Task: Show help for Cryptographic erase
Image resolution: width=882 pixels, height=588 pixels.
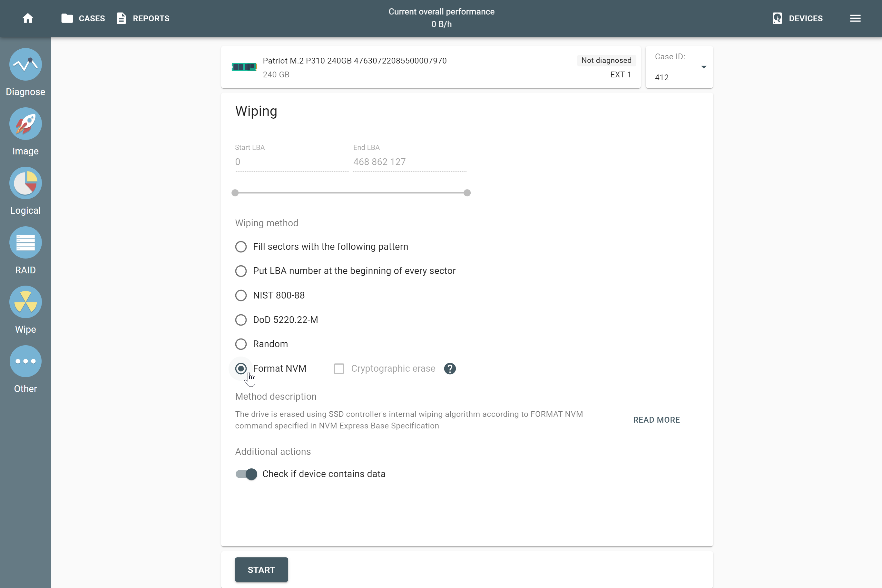Action: click(450, 368)
